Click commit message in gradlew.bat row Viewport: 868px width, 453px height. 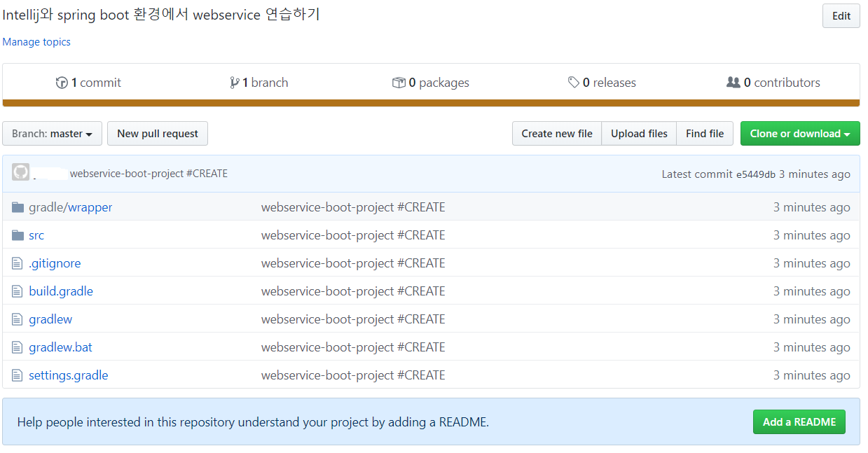point(353,347)
